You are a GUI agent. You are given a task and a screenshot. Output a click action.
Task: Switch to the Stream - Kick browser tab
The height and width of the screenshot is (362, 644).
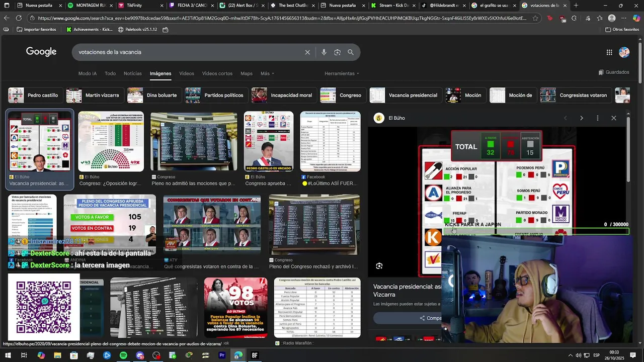[x=393, y=6]
